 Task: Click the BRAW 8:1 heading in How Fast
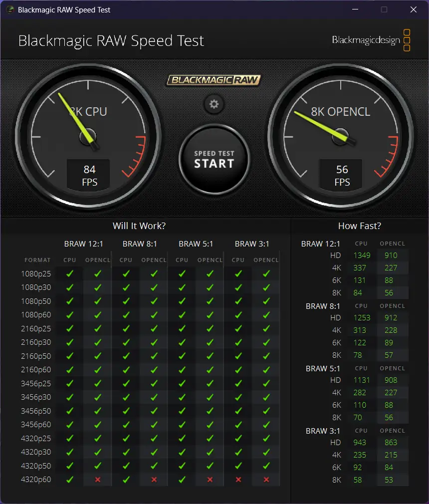click(x=323, y=306)
